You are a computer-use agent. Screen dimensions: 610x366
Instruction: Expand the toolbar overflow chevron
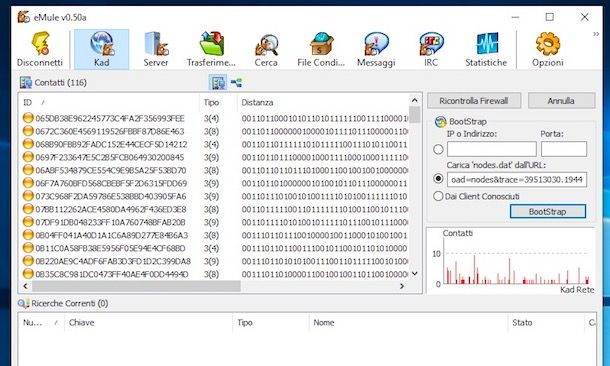(596, 34)
